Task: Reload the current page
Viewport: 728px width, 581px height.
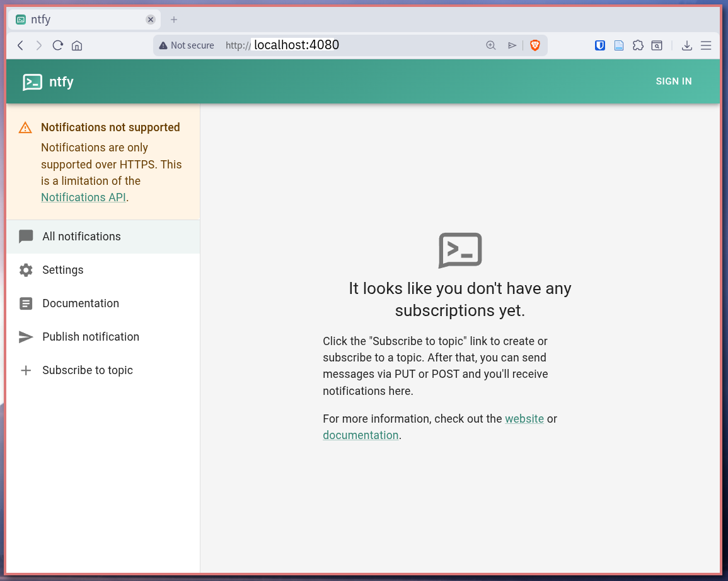Action: [57, 45]
